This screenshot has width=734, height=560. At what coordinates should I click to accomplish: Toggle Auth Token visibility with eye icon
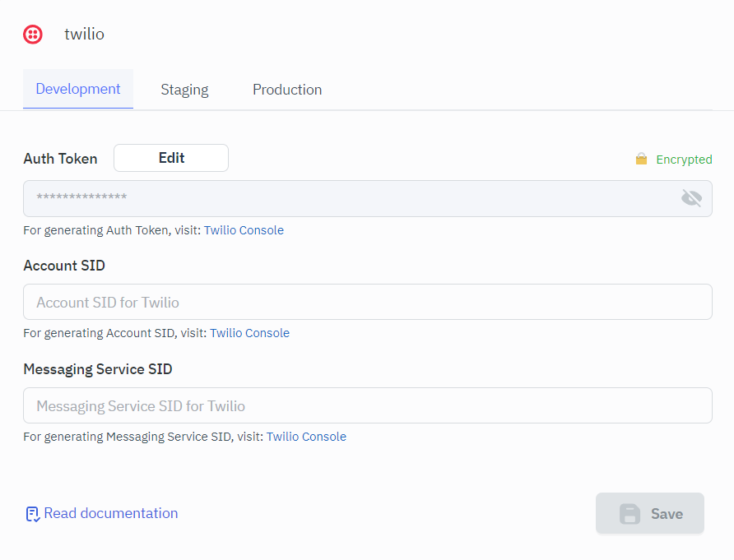[691, 198]
